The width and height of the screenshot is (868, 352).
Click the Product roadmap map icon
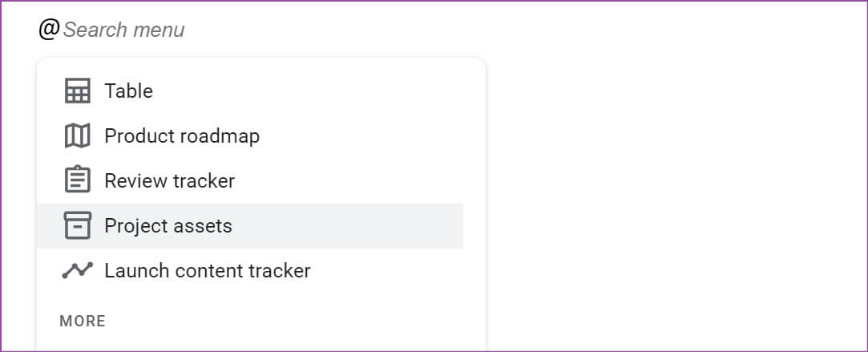coord(78,136)
